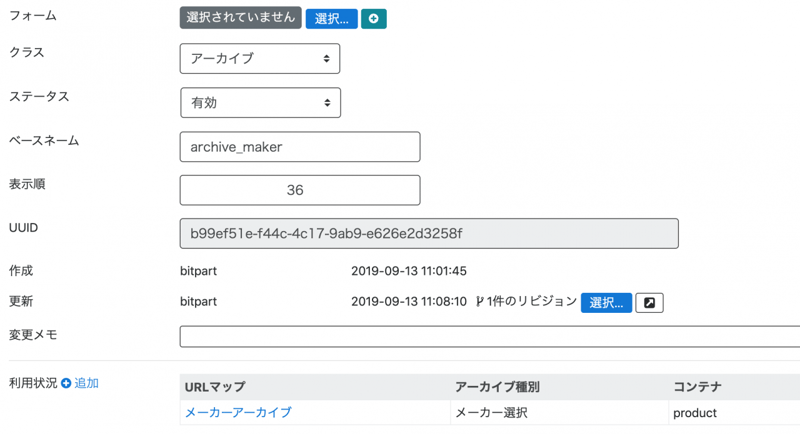The width and height of the screenshot is (800, 434).
Task: Select the product cell in コンテナ column
Action: pyautogui.click(x=695, y=412)
